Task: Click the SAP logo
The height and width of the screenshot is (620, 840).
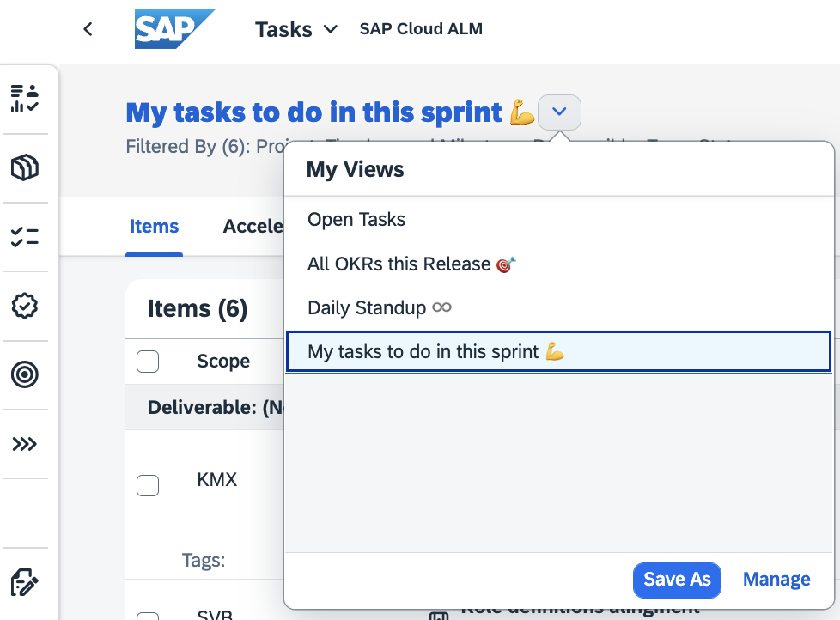Action: 174,29
